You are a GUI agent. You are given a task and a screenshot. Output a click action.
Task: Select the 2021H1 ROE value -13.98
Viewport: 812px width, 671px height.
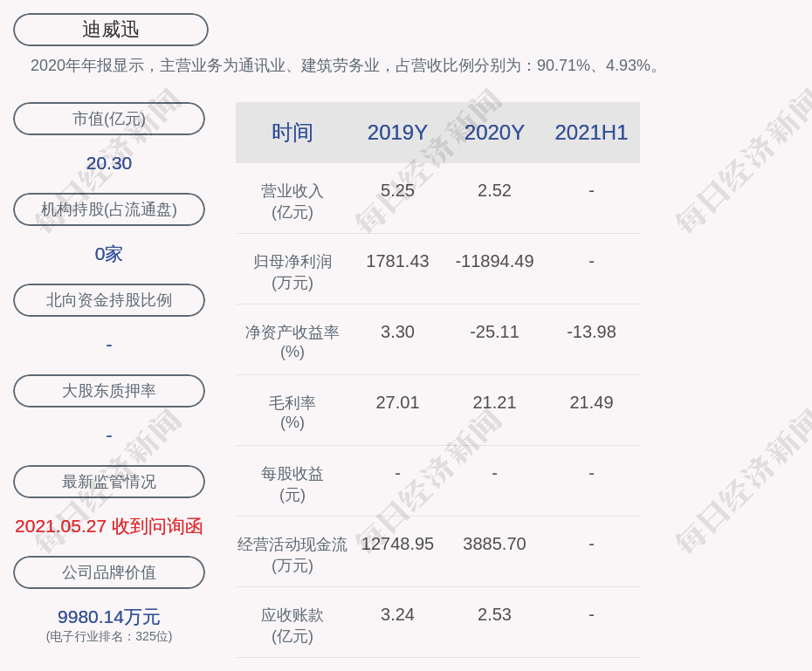[x=591, y=332]
